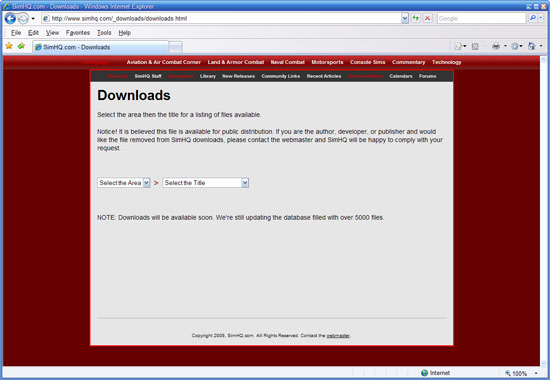Open the Calendars link
Screen dimensions: 550x380
click(401, 76)
